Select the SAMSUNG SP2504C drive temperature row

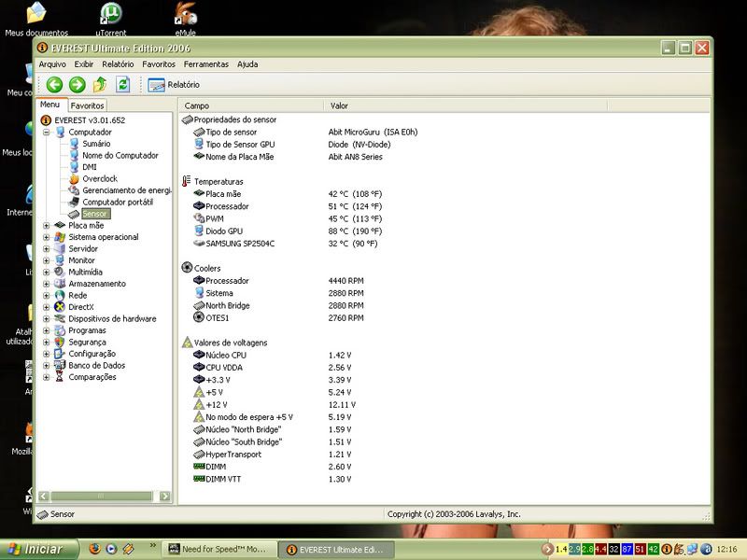coord(286,244)
